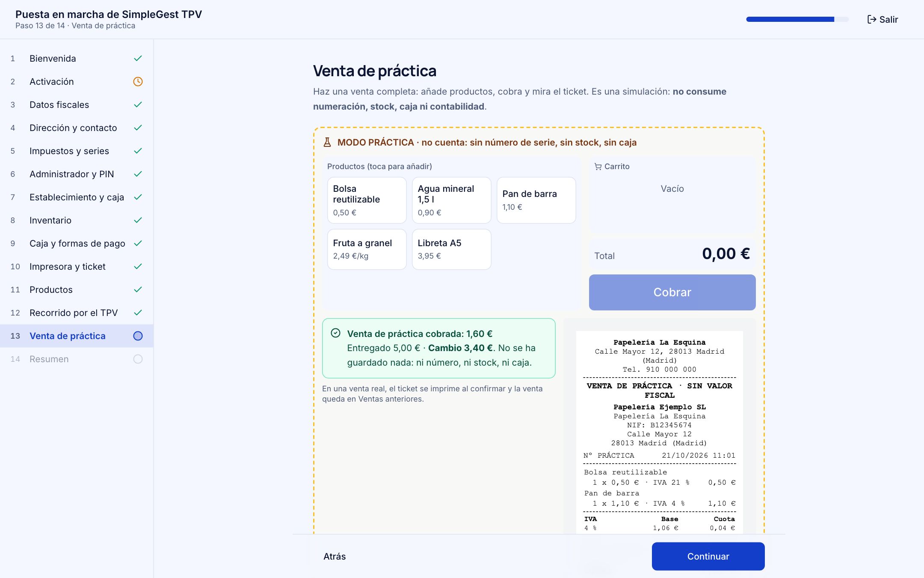Click the Salir exit icon

(x=871, y=19)
